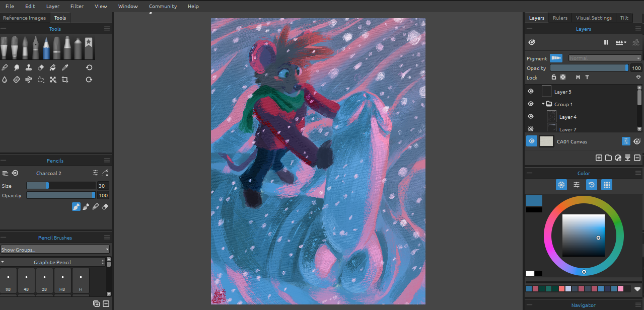Select the Eraser tool
The height and width of the screenshot is (310, 644).
(41, 67)
